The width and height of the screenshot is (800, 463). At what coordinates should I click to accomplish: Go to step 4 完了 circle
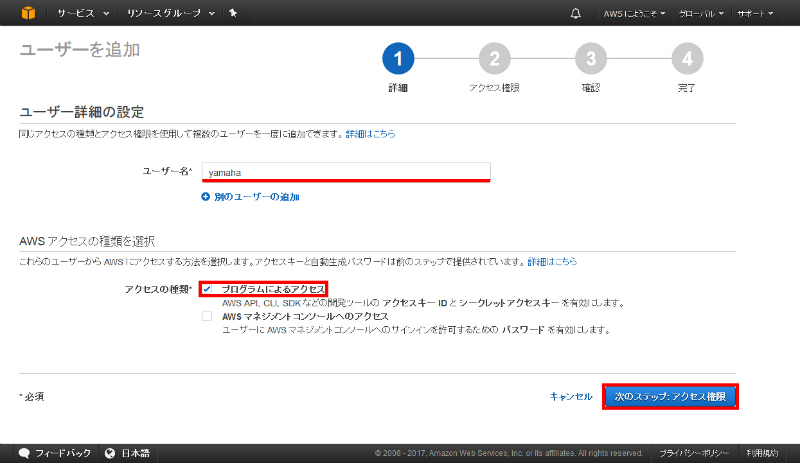point(687,58)
